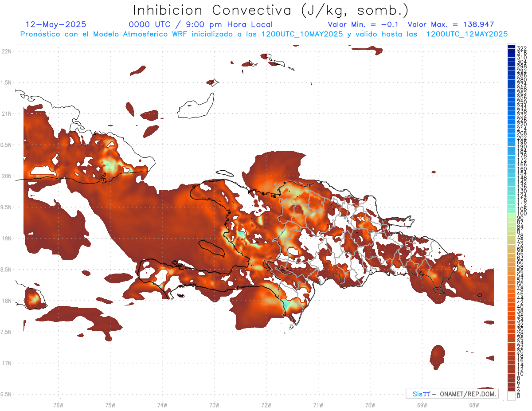The height and width of the screenshot is (411, 532).
Task: Click the color bar value "20"
Action: [520, 351]
